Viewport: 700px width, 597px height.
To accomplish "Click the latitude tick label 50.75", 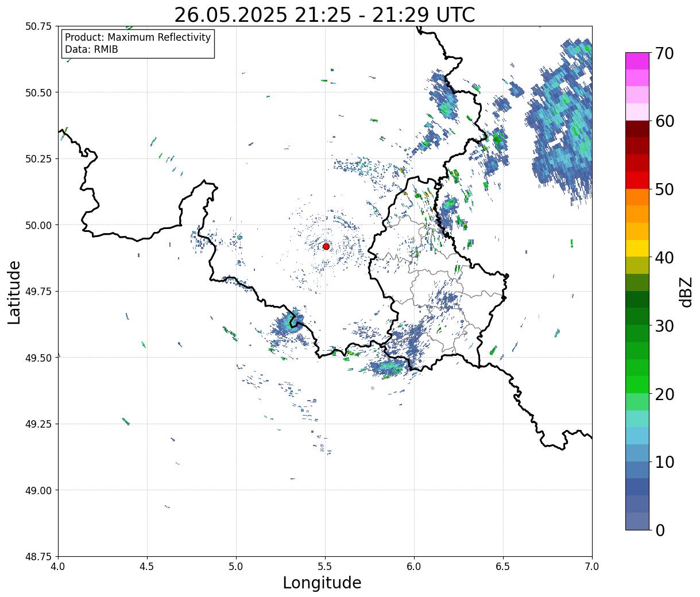I will click(38, 26).
